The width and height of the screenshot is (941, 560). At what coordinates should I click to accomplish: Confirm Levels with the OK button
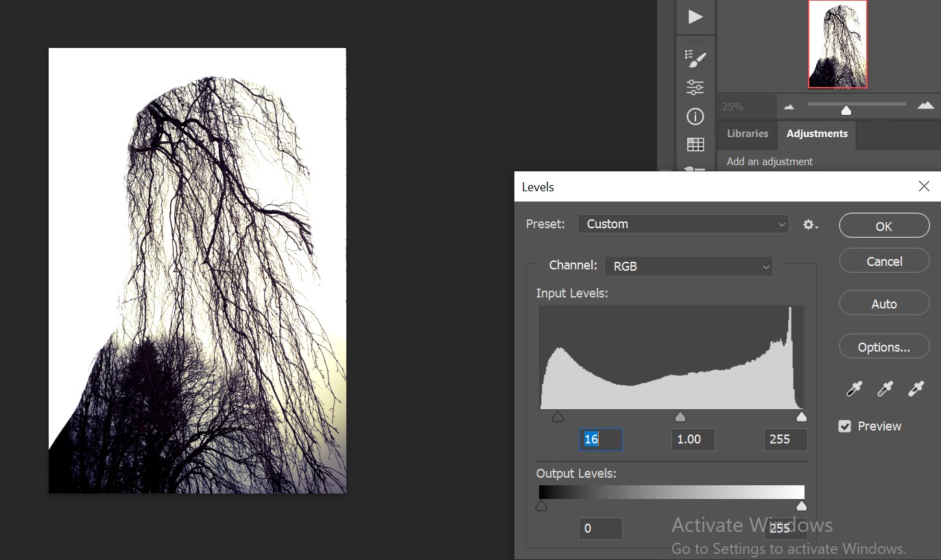(x=884, y=226)
